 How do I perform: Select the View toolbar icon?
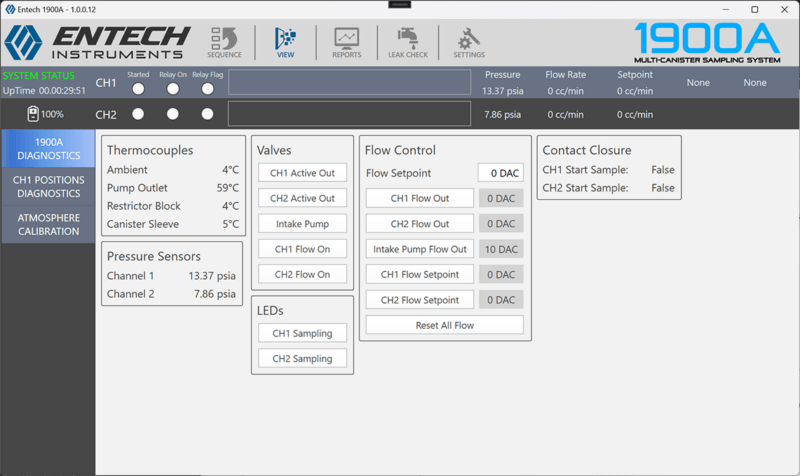tap(284, 41)
